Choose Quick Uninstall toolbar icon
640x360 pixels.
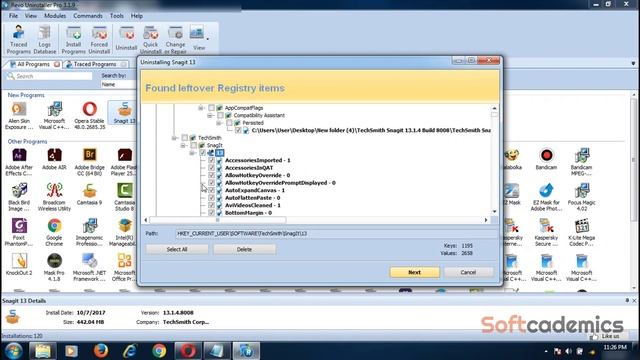(151, 39)
